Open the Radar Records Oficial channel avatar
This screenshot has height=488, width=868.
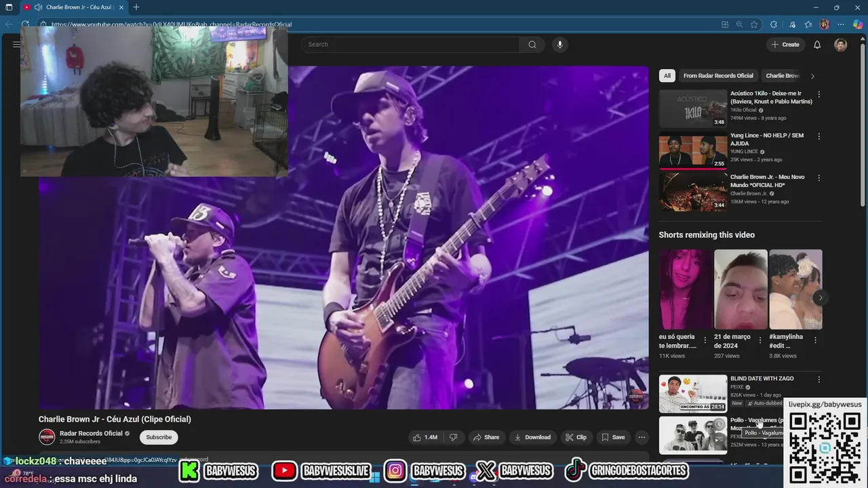47,437
